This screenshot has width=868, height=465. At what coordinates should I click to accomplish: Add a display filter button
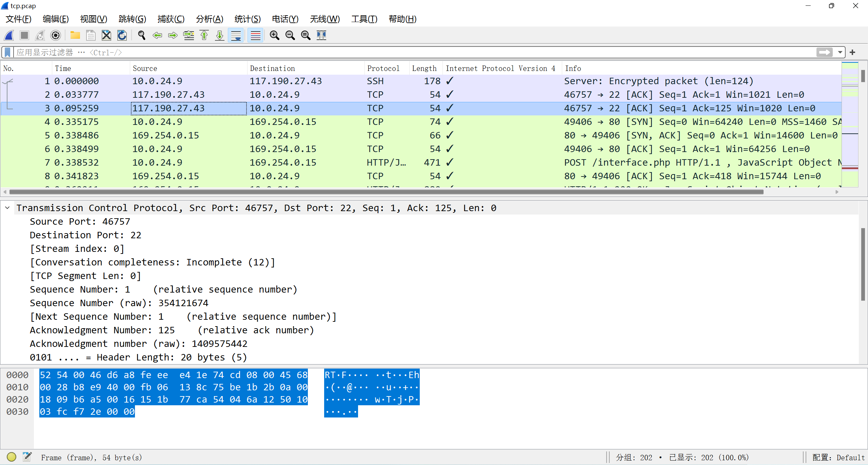pos(852,52)
